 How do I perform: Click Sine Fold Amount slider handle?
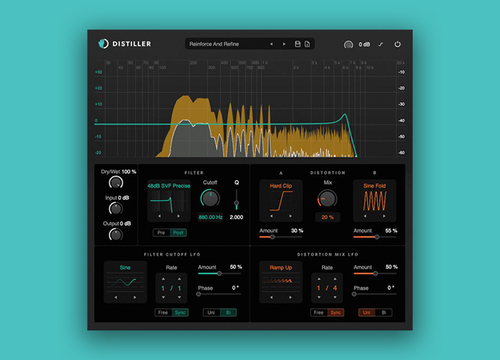click(377, 237)
